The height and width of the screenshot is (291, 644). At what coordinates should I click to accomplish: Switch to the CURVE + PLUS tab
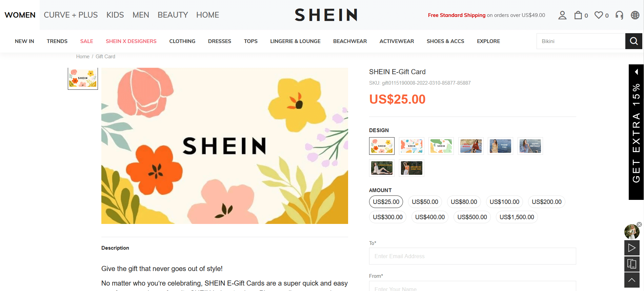point(71,15)
